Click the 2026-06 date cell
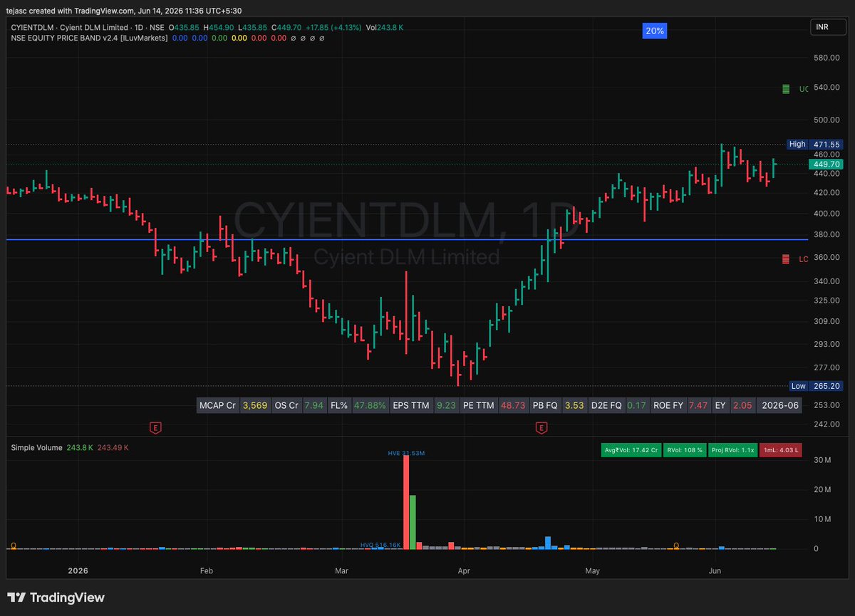 (x=780, y=405)
